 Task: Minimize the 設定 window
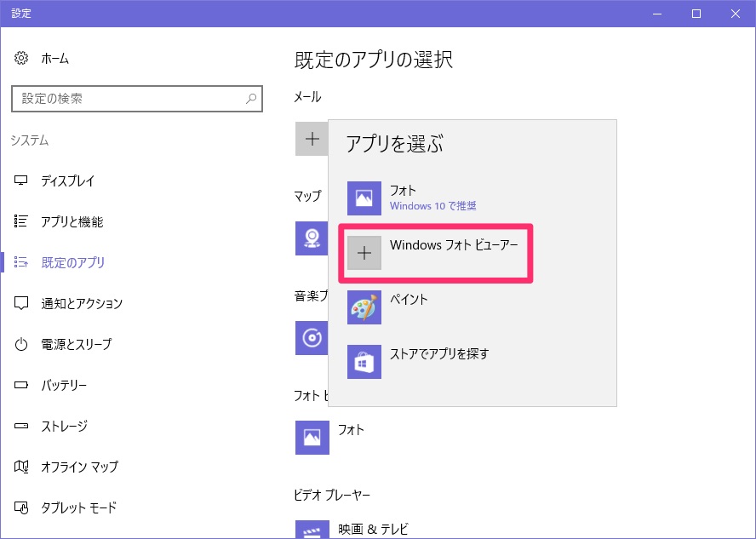tap(657, 14)
